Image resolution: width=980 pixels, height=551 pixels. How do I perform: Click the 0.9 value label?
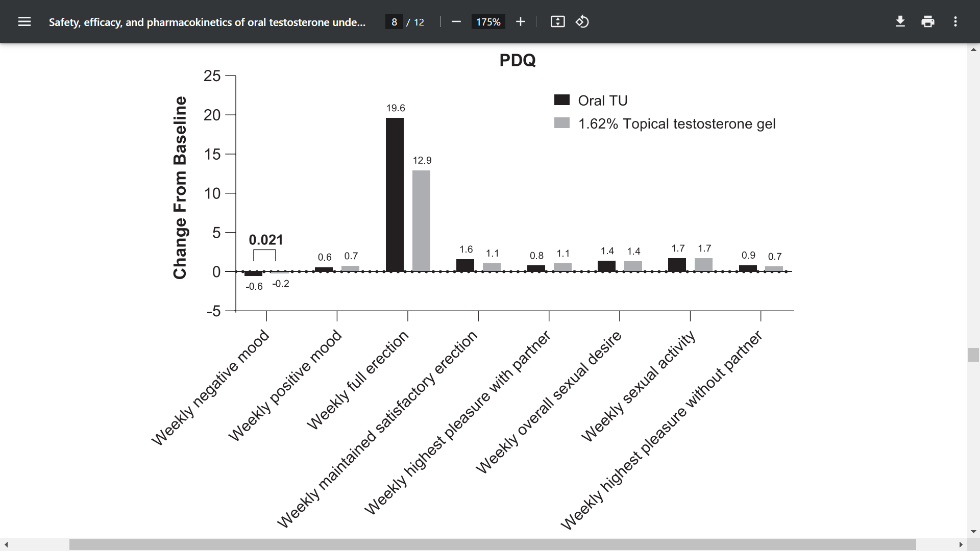tap(748, 255)
